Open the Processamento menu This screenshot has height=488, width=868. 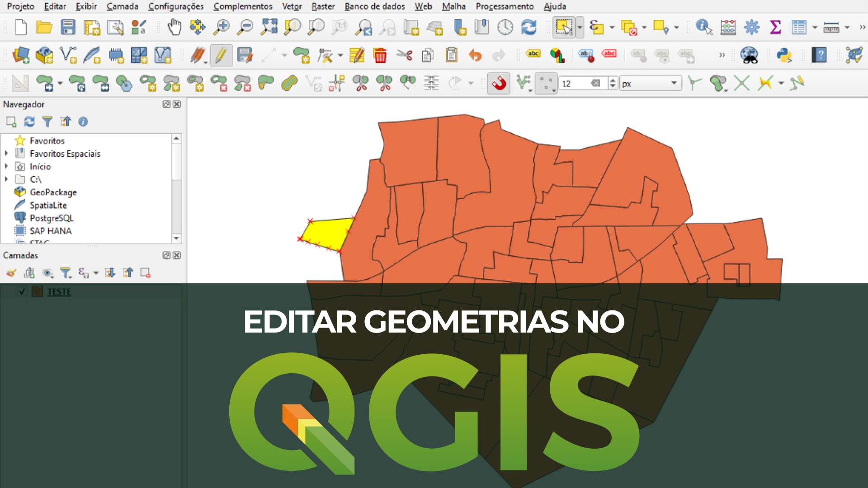pyautogui.click(x=505, y=6)
